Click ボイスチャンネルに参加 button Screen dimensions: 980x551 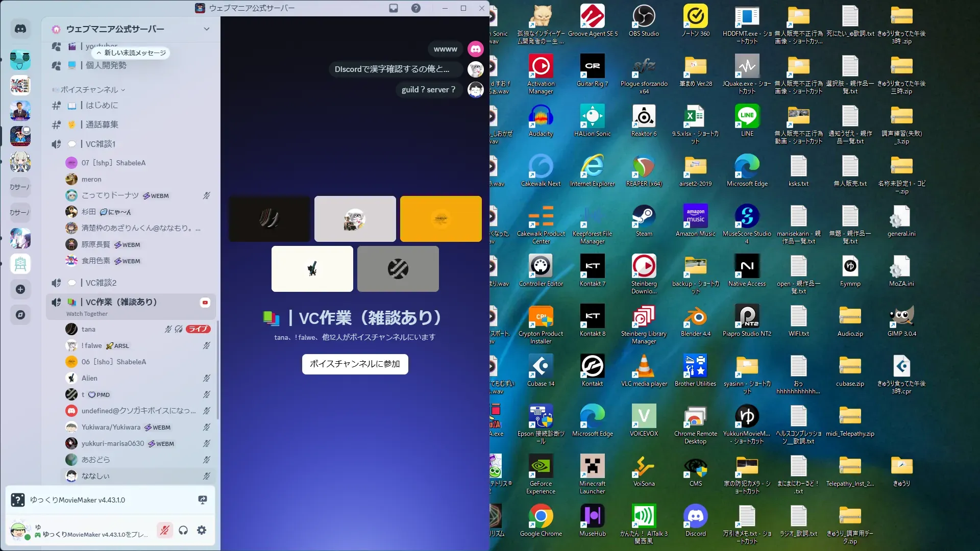[x=355, y=364]
